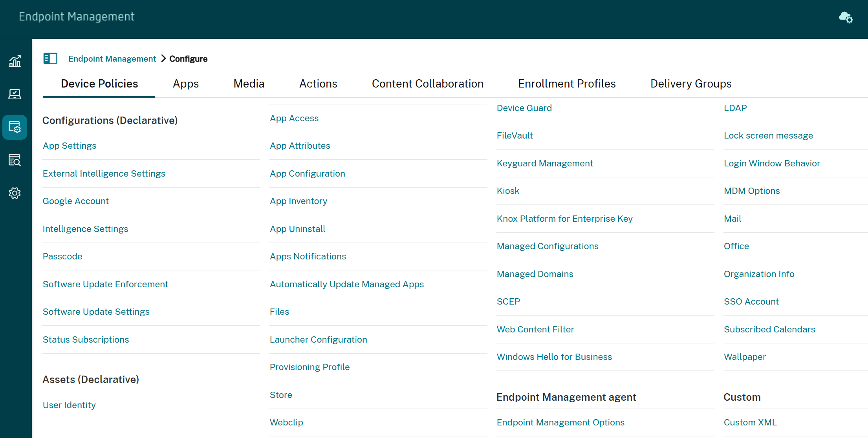
Task: Select the Configure sidebar icon
Action: click(x=15, y=127)
